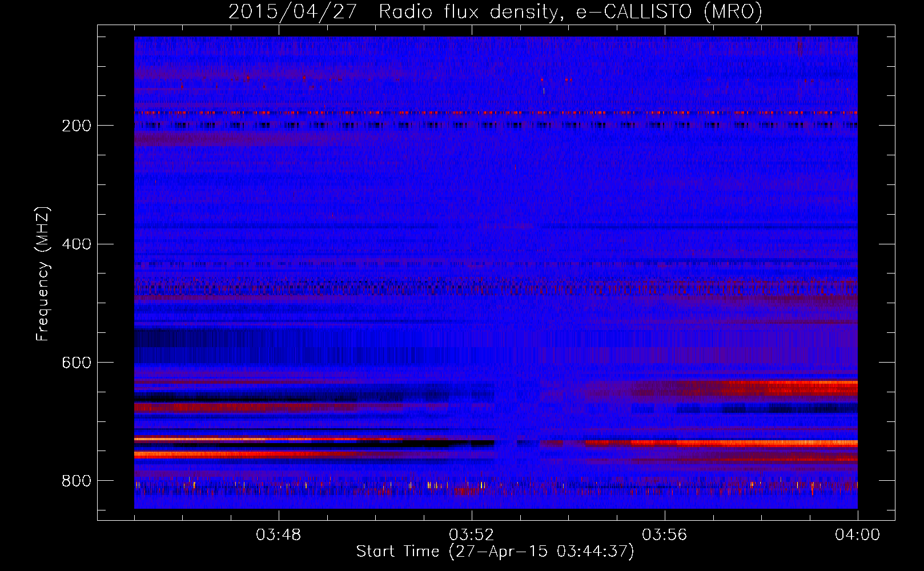Screen dimensions: 924x571
Task: Click the 'Start Time (27-Apr-15 03:44:37)' label
Action: pos(495,552)
